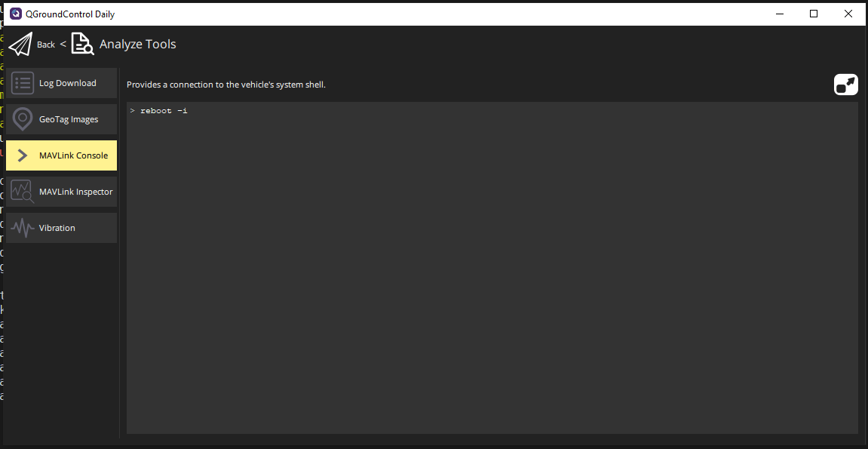Select the Vibration waveform icon
Viewport: 868px width, 449px height.
click(22, 227)
